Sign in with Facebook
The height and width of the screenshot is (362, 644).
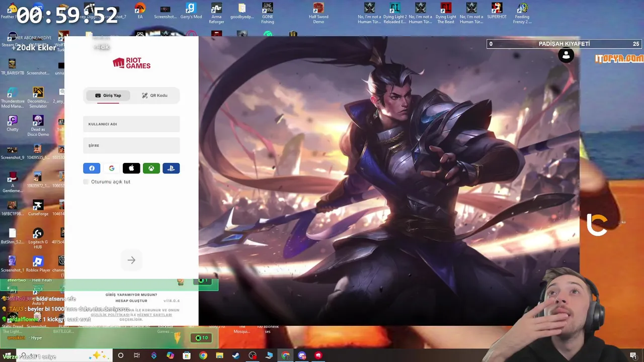point(92,168)
